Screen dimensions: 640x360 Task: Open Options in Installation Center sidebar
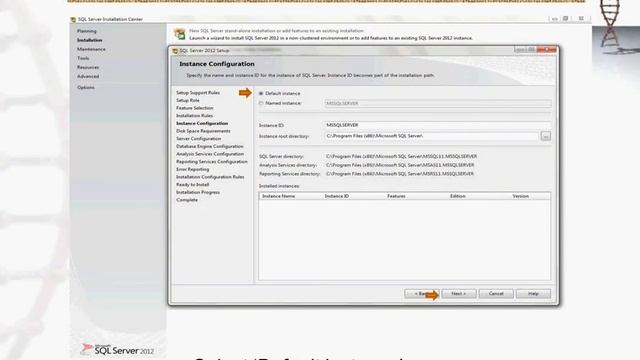[85, 87]
